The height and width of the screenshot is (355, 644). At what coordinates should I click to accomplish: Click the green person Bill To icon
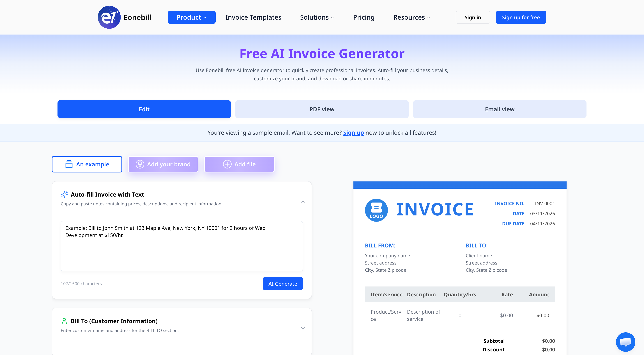pyautogui.click(x=64, y=321)
